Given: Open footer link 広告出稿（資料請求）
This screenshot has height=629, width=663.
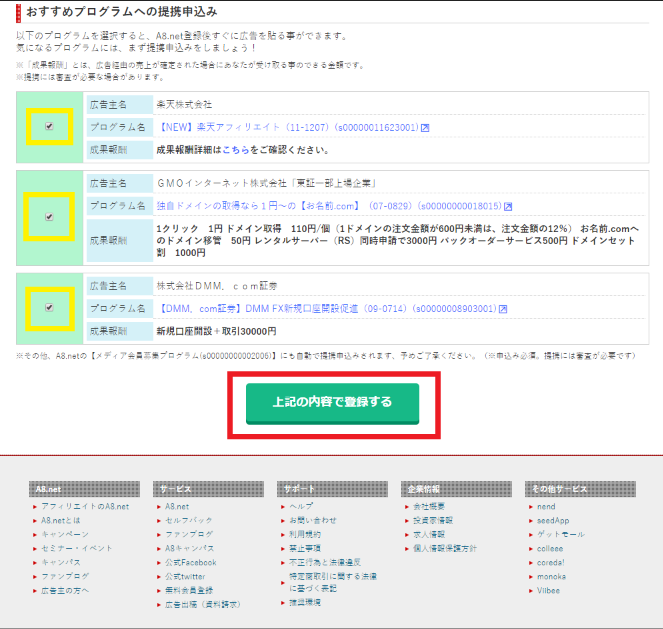Looking at the screenshot, I should coord(203,604).
